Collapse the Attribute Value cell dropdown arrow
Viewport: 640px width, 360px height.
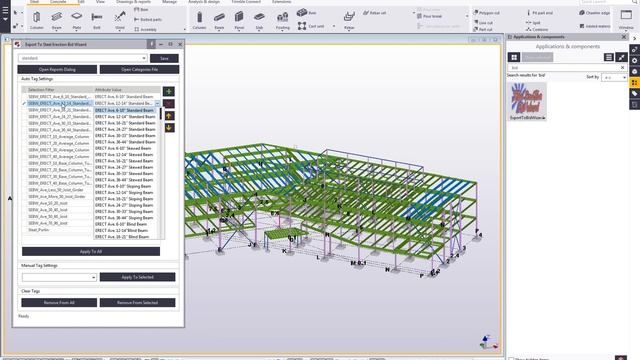coord(157,104)
